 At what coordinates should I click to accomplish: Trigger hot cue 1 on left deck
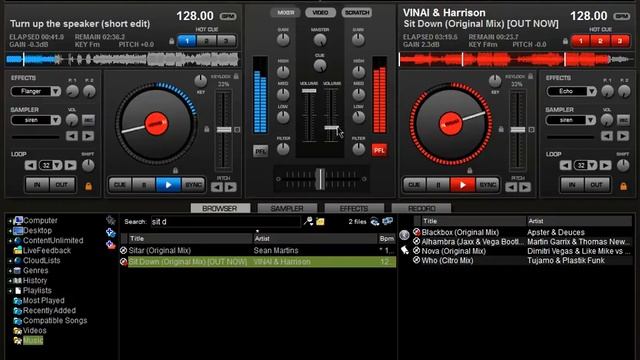pos(187,41)
